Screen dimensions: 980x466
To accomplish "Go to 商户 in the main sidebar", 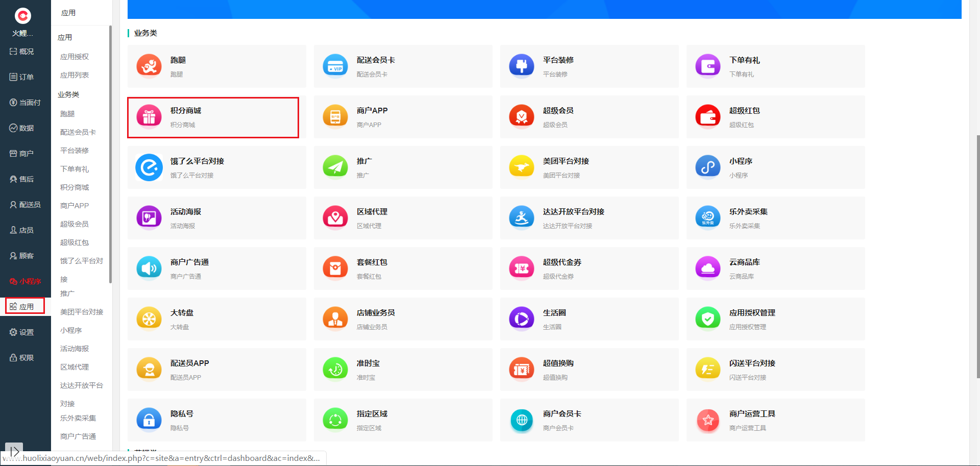I will pyautogui.click(x=22, y=154).
